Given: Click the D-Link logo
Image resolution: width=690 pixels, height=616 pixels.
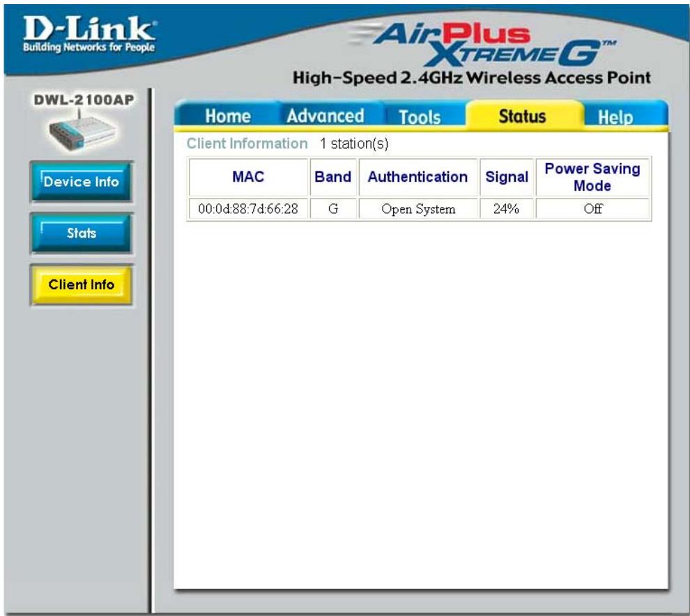Looking at the screenshot, I should [89, 34].
